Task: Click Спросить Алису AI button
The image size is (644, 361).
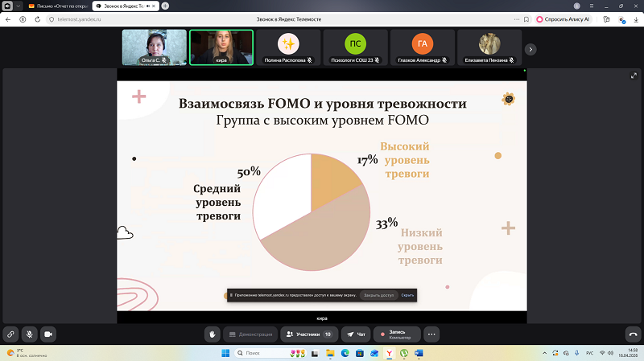Action: pos(563,19)
